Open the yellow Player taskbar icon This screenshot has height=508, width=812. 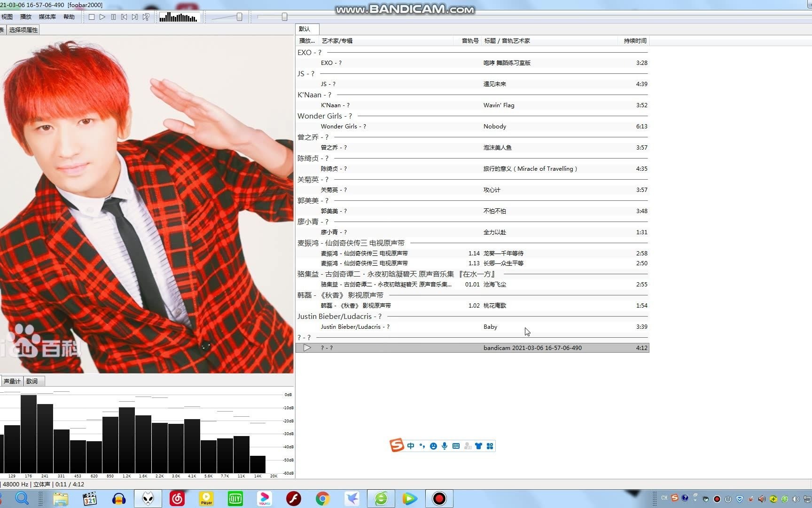[206, 499]
